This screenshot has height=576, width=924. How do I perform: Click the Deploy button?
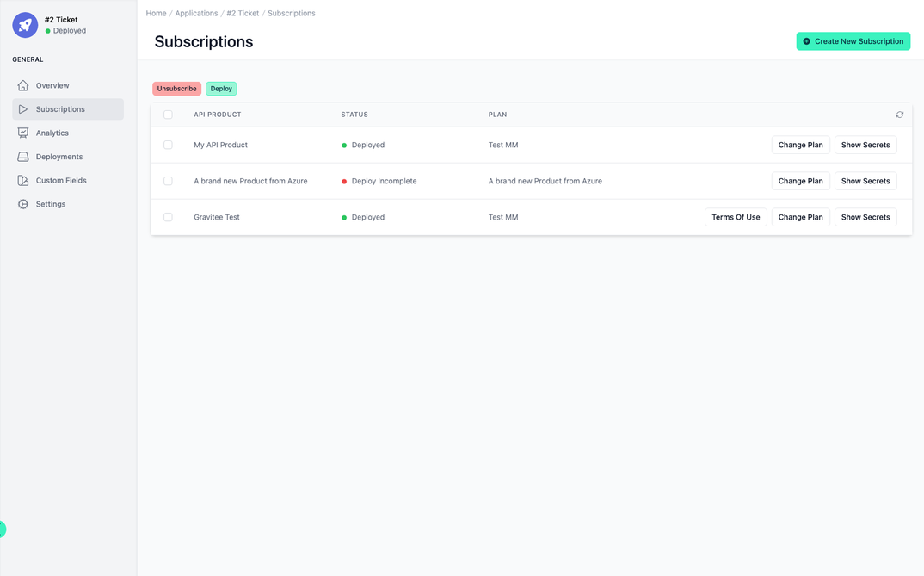(221, 88)
